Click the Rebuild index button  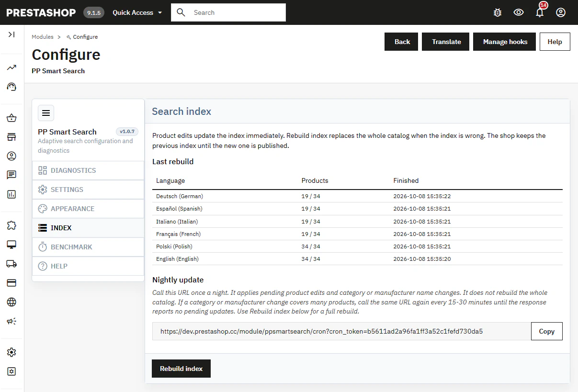[181, 369]
